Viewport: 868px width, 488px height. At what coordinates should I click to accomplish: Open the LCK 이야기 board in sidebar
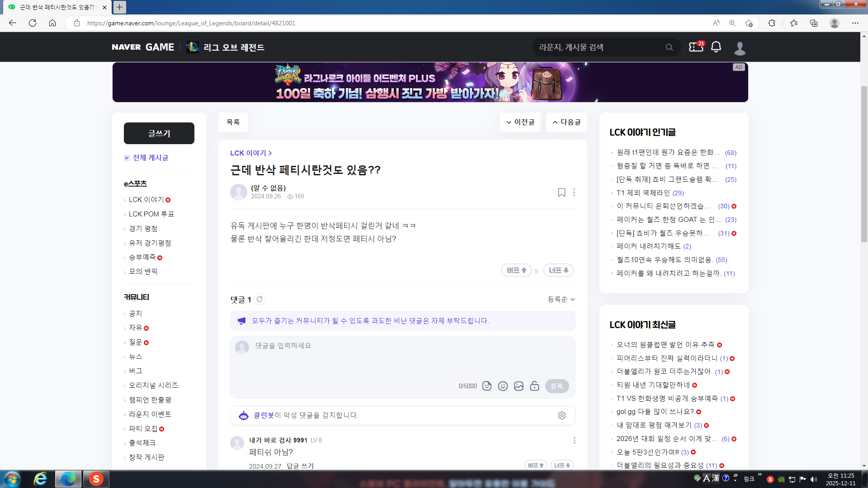click(x=146, y=200)
